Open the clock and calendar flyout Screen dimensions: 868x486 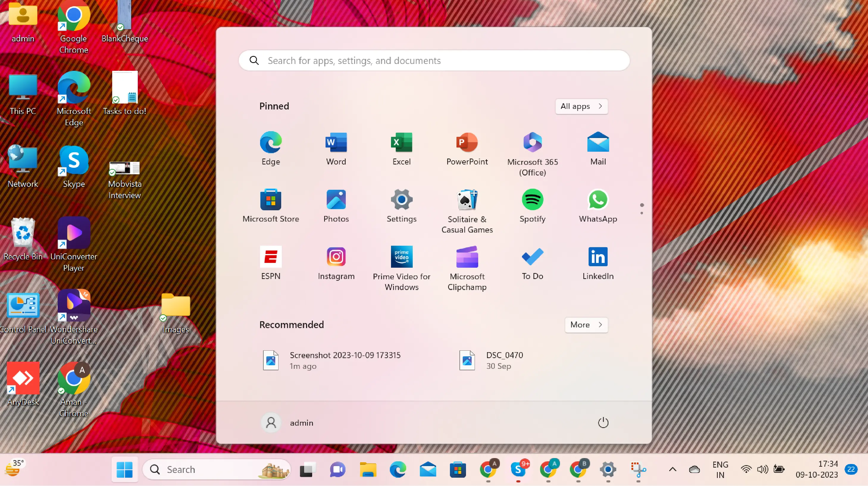coord(817,469)
